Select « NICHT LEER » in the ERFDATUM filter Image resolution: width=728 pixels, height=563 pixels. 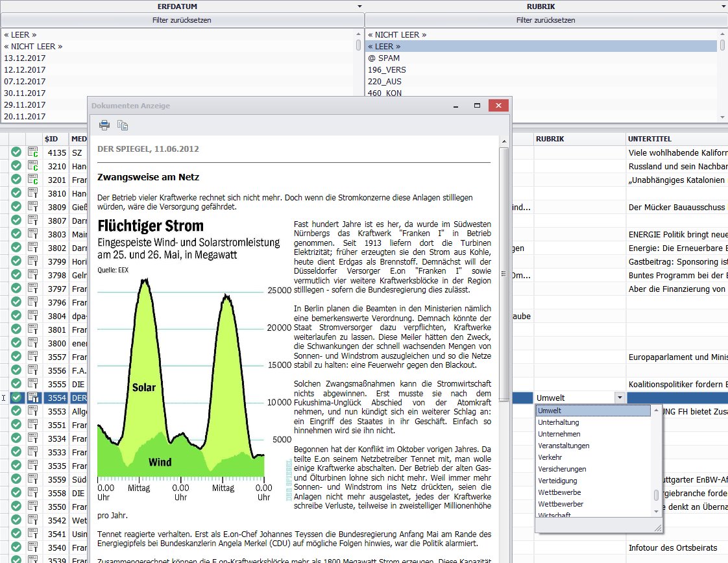(x=178, y=47)
